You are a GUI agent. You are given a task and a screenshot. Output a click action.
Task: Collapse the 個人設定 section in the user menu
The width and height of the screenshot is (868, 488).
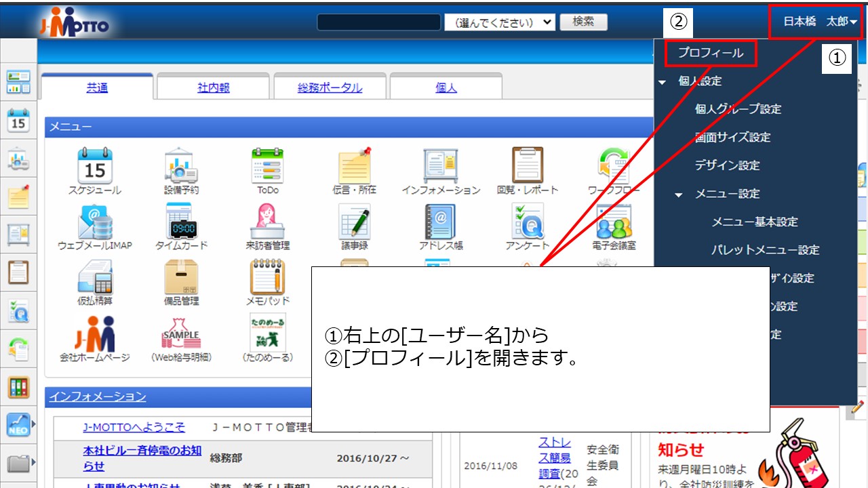pyautogui.click(x=662, y=81)
